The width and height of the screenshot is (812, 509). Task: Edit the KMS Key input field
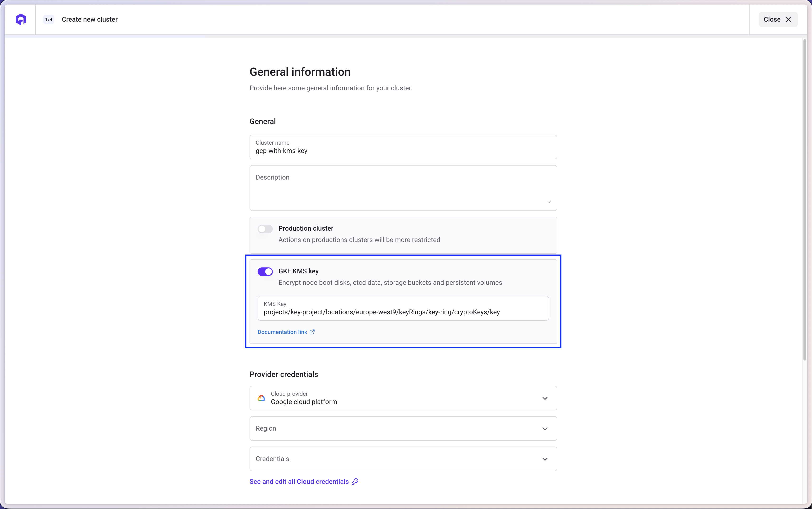[403, 308]
